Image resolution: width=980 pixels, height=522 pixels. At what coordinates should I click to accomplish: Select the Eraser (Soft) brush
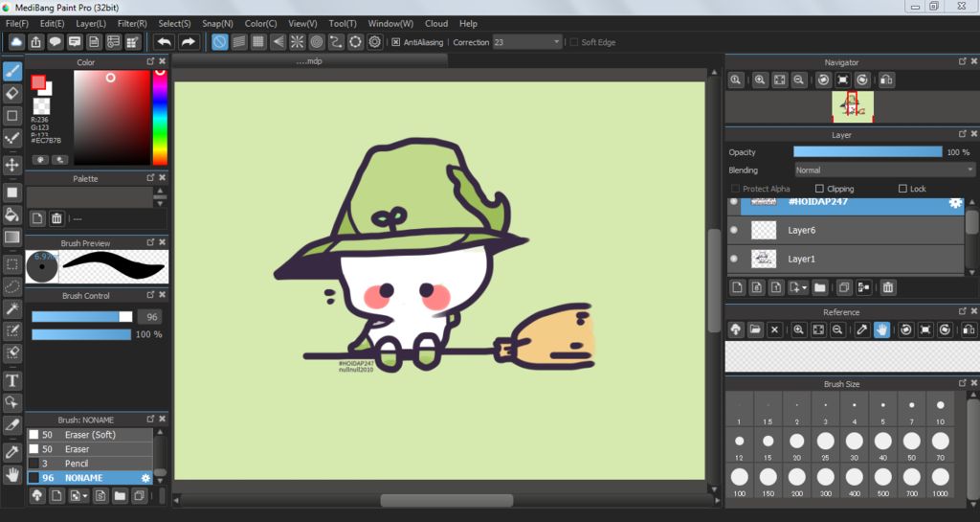click(x=89, y=435)
